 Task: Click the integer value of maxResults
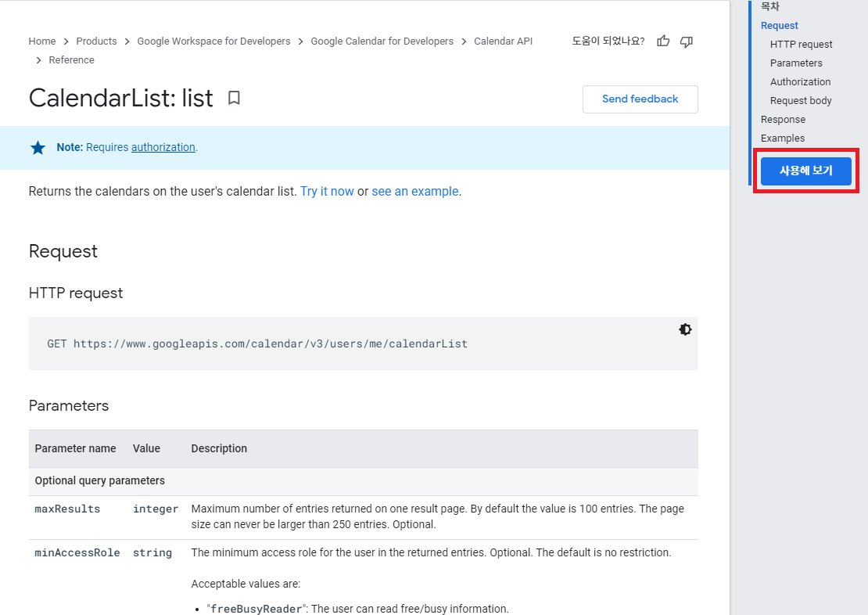point(156,509)
